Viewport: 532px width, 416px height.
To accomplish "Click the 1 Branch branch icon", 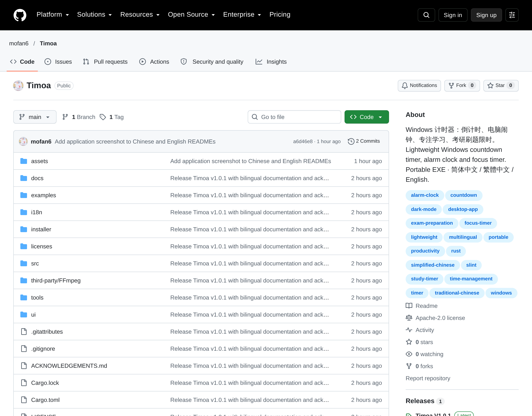I will 65,117.
